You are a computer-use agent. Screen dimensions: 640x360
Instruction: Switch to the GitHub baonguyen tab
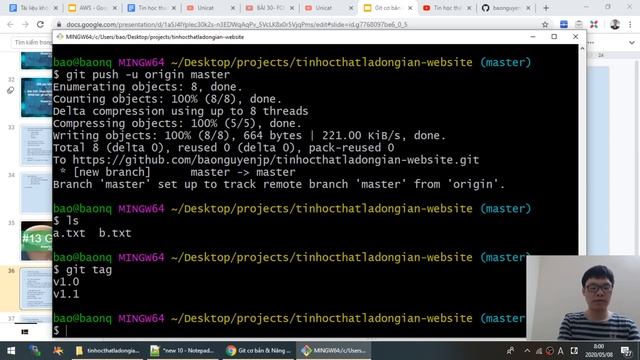[505, 8]
